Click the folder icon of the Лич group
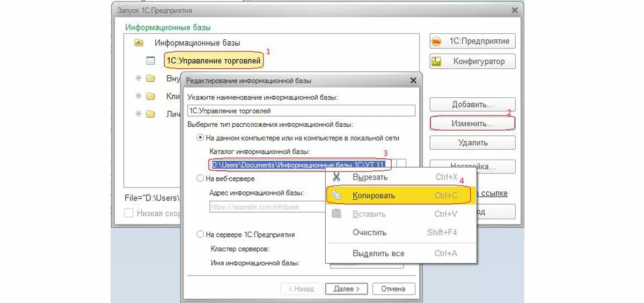The image size is (644, 303). (x=150, y=114)
